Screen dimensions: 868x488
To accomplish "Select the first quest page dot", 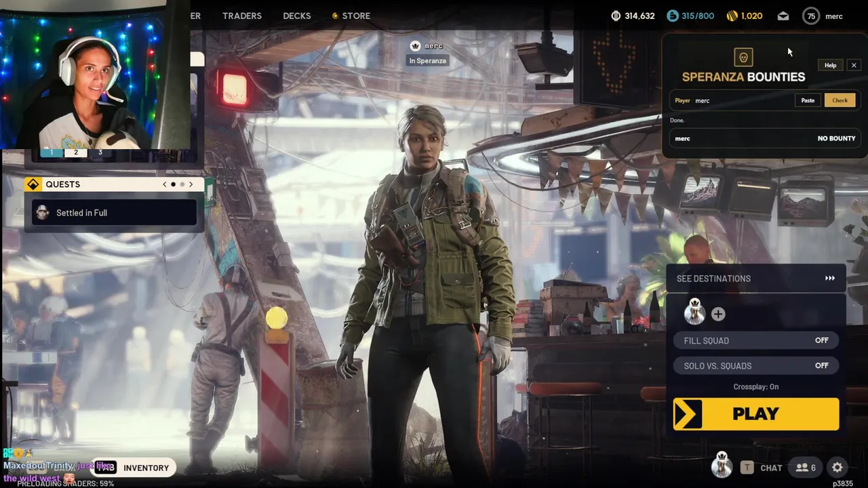I will tap(173, 184).
